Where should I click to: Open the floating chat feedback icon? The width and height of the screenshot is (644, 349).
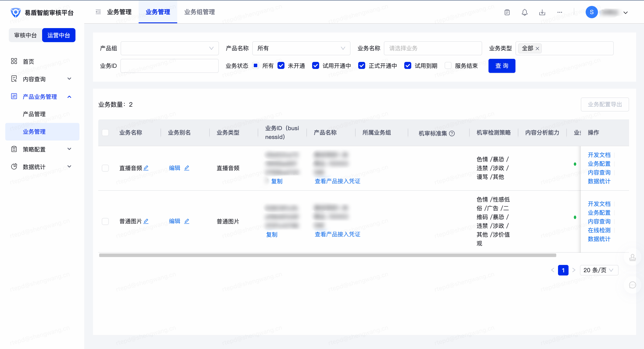click(633, 285)
